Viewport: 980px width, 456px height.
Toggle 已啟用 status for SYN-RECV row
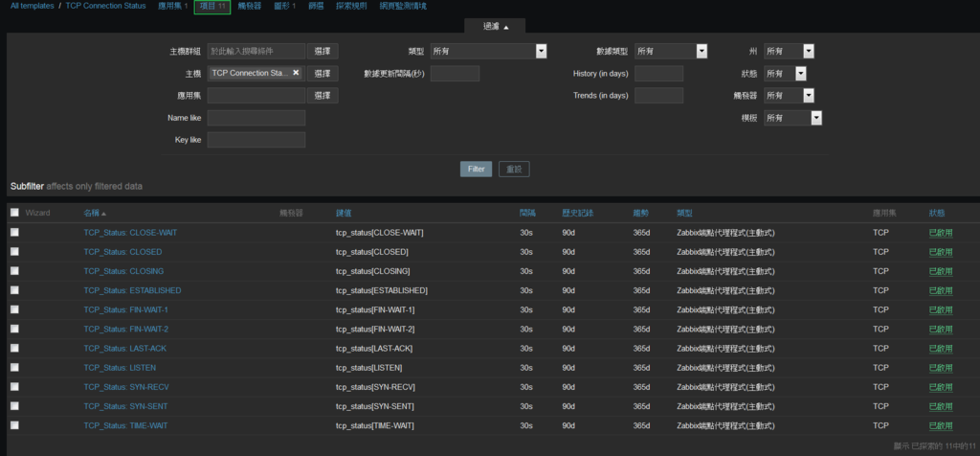click(x=941, y=387)
